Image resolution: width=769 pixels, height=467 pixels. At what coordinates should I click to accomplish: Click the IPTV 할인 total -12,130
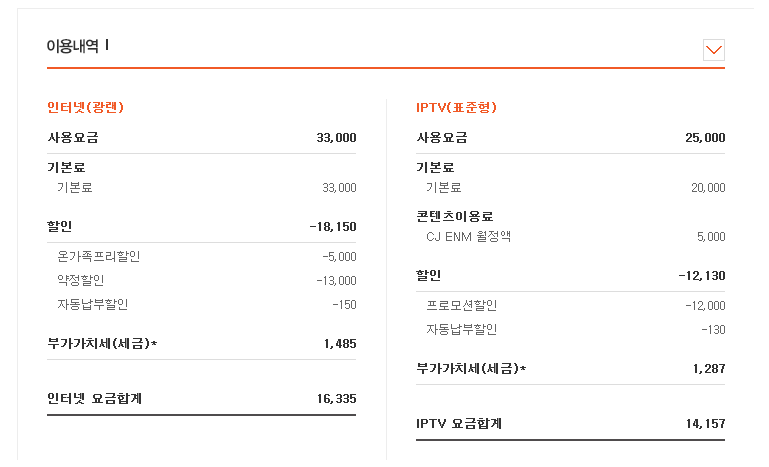(x=702, y=276)
